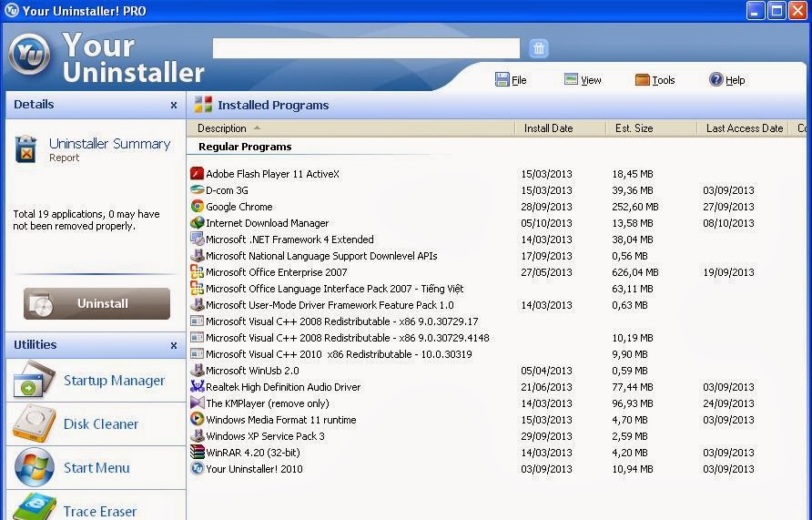Click the 08/10/2013 last access date
Screen dimensions: 812x520
pyautogui.click(x=728, y=223)
